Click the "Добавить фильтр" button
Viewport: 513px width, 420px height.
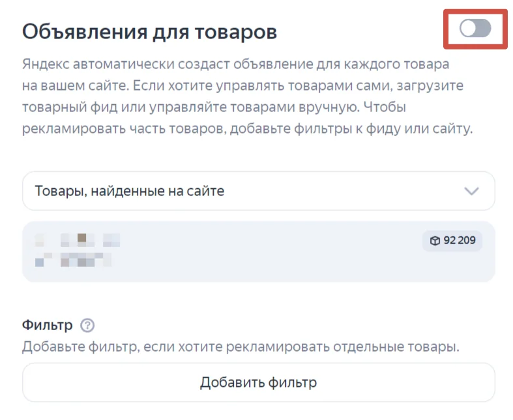click(x=259, y=382)
